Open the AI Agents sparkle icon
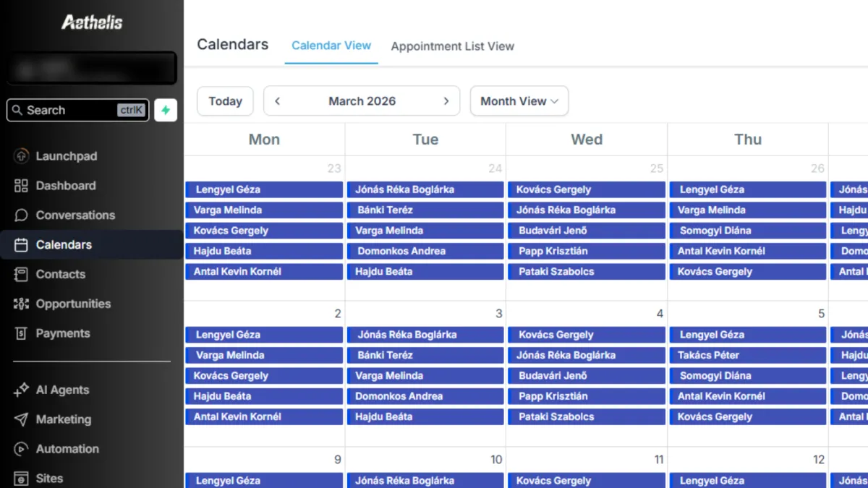The height and width of the screenshot is (488, 868). pyautogui.click(x=21, y=390)
